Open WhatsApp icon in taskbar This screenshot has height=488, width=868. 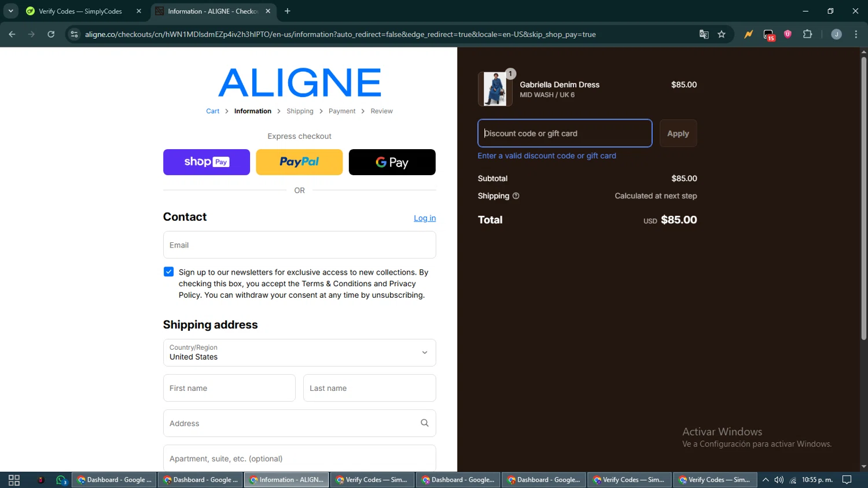pos(61,480)
